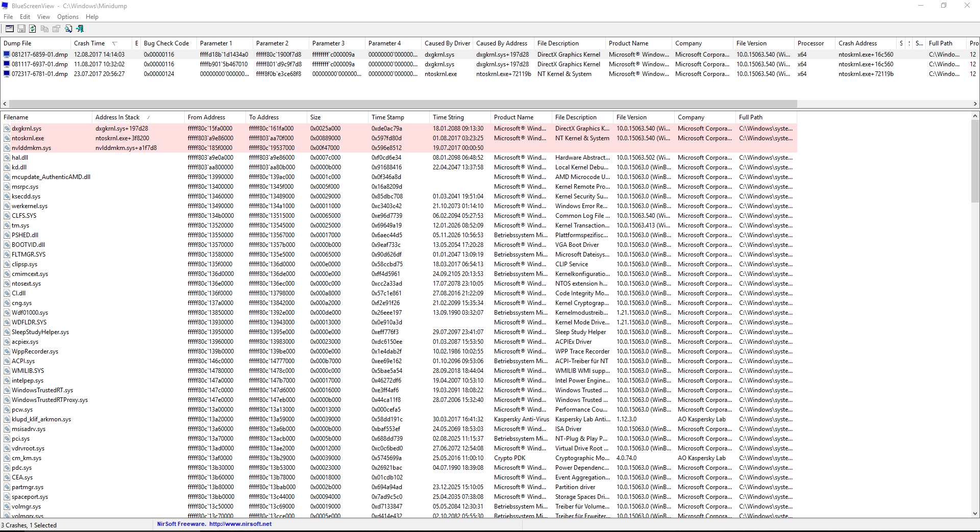
Task: Select the pci.sys row filename
Action: coord(20,439)
